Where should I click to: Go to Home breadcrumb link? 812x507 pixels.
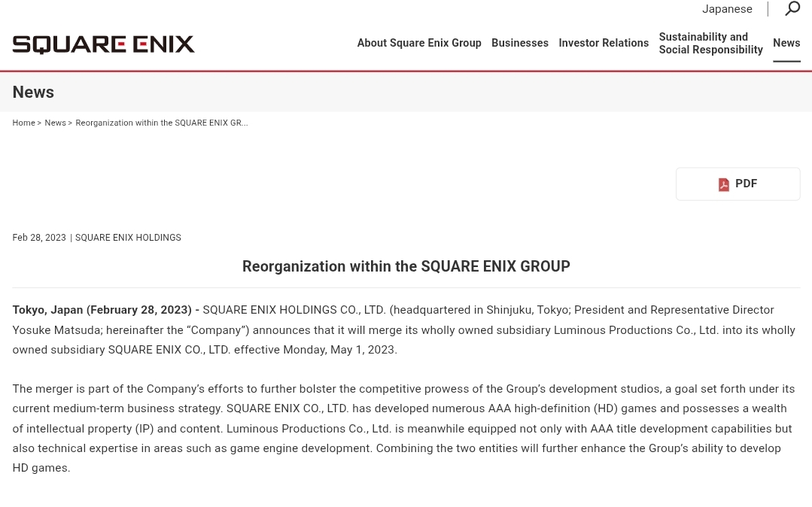click(24, 123)
